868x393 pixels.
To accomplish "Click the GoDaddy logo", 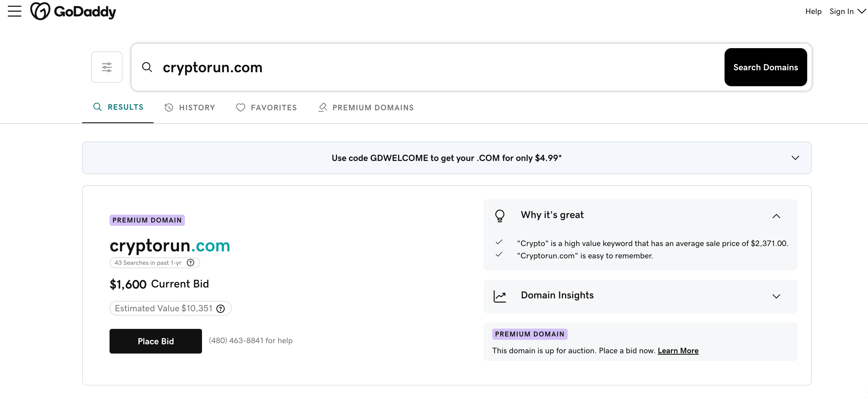I will (73, 11).
